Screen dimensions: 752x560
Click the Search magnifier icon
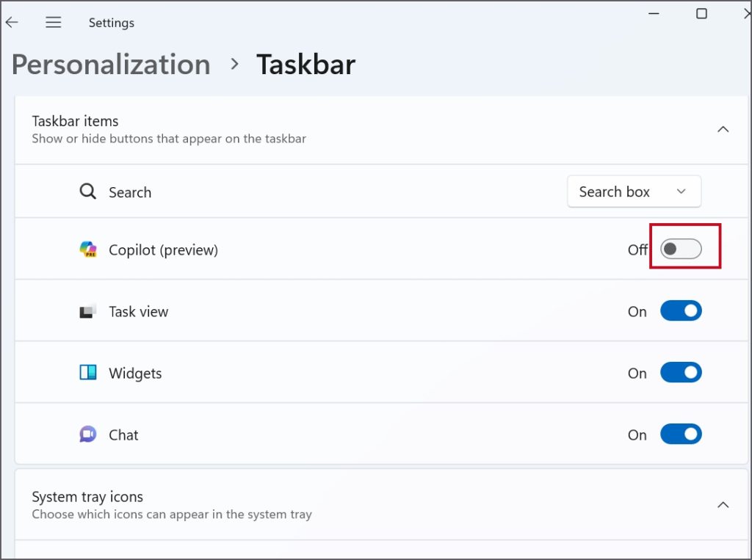point(88,192)
